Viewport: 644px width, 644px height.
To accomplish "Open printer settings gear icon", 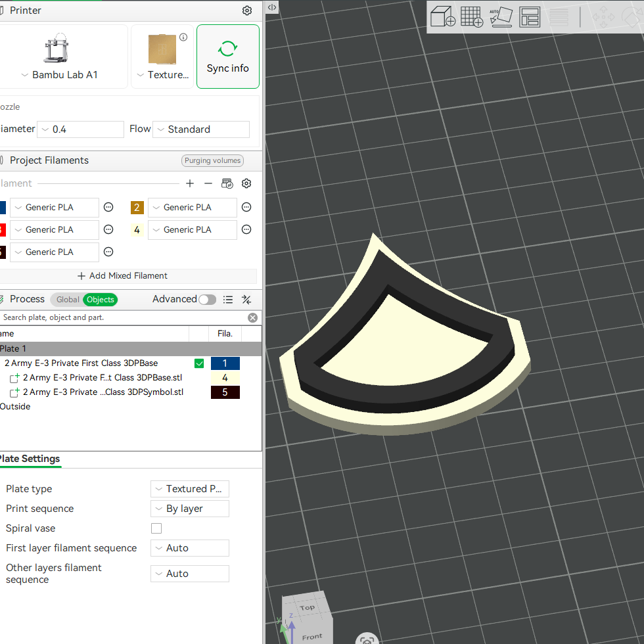I will tap(247, 11).
